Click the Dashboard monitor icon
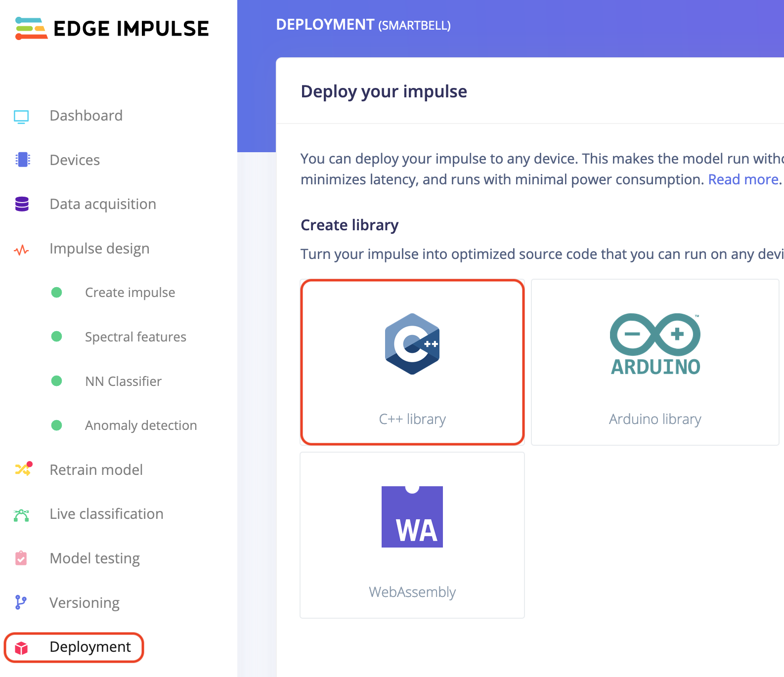 [x=21, y=116]
